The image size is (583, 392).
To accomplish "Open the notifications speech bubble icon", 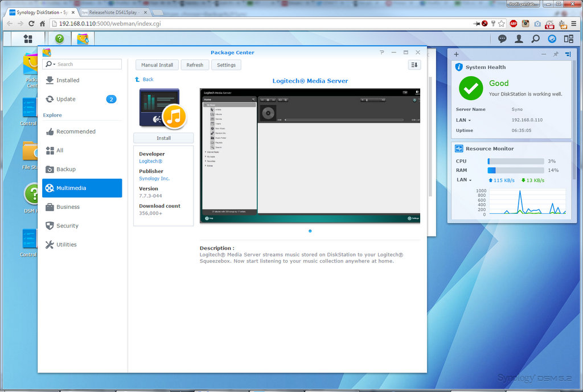I will (x=502, y=39).
